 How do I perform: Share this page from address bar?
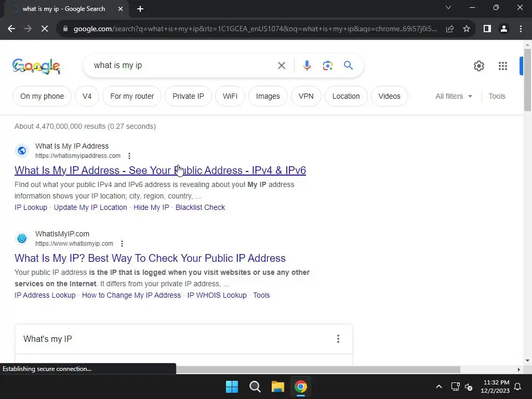coord(450,29)
